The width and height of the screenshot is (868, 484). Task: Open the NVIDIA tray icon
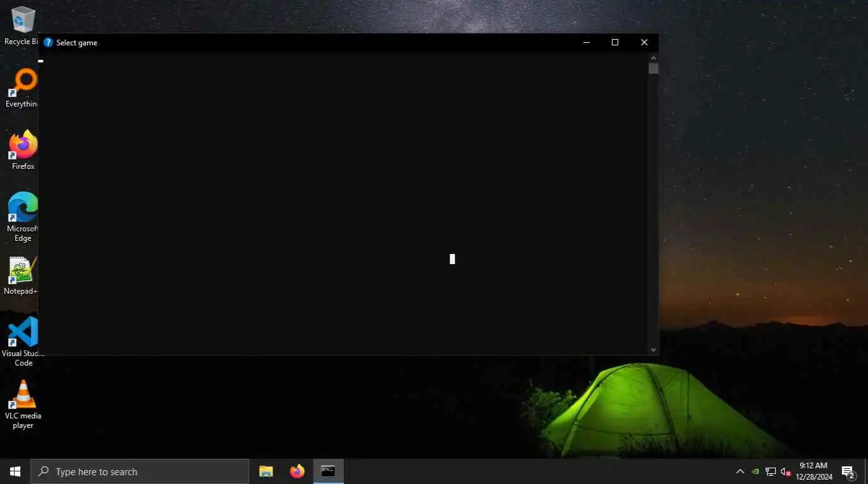[x=755, y=471]
